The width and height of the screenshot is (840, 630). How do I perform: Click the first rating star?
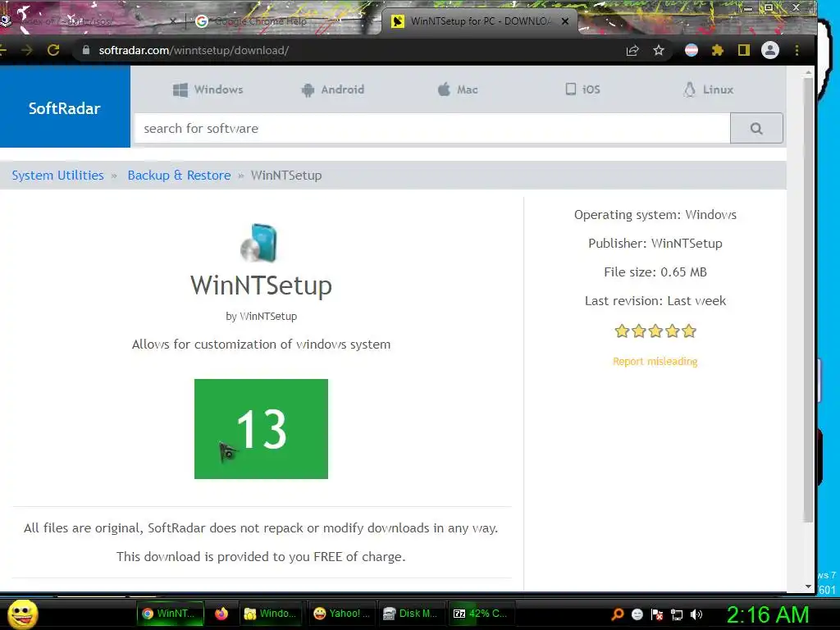click(x=622, y=331)
